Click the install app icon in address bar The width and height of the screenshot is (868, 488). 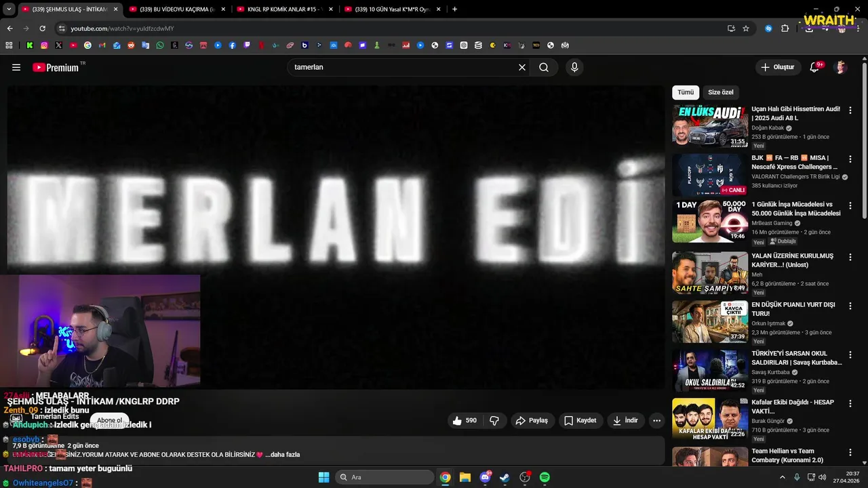[731, 28]
